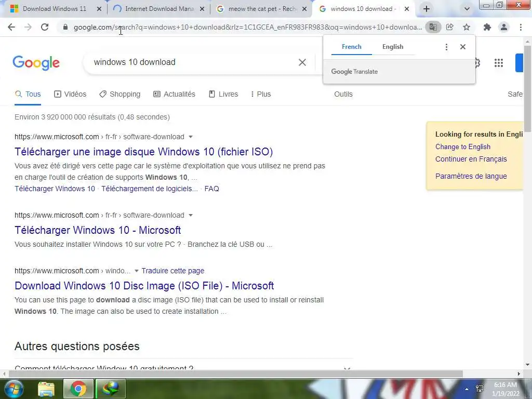Open the Extensions puzzle icon
The height and width of the screenshot is (399, 532).
[x=487, y=27]
